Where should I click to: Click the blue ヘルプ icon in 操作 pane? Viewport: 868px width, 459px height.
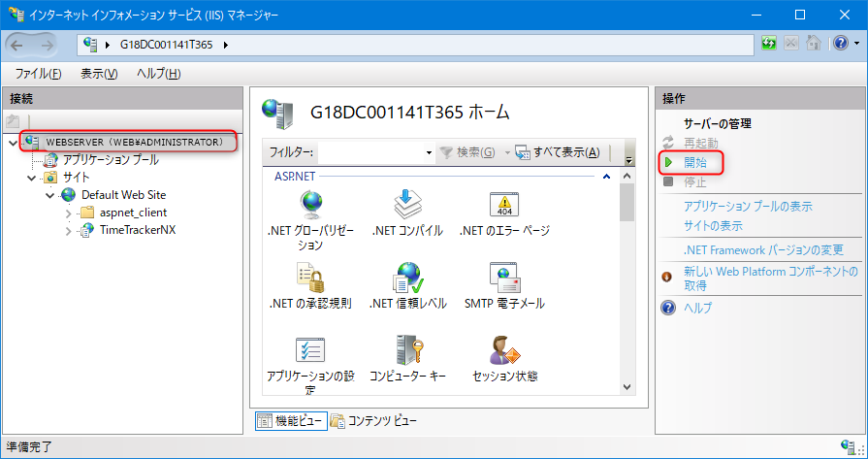point(668,308)
